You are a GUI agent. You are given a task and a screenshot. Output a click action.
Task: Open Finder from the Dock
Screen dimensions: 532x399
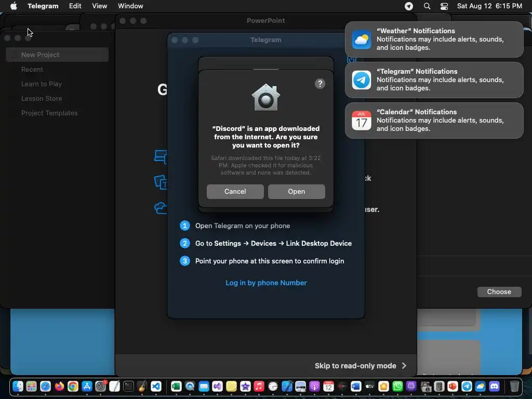pyautogui.click(x=18, y=386)
